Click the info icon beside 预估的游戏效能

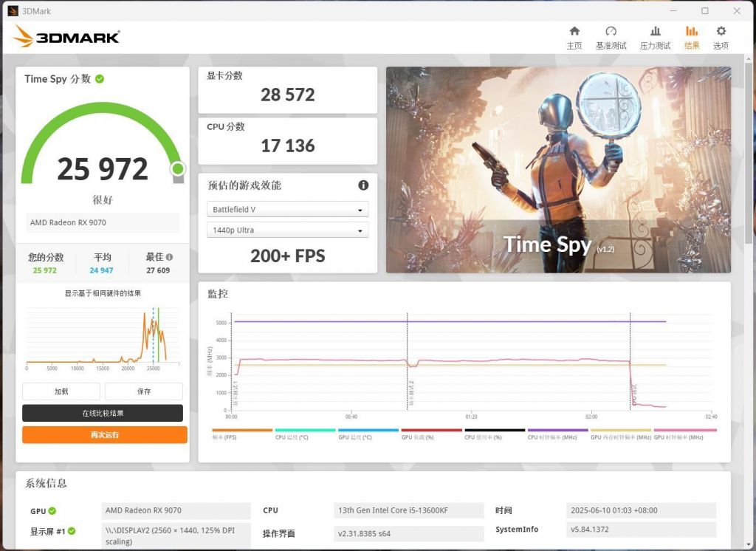coord(362,185)
